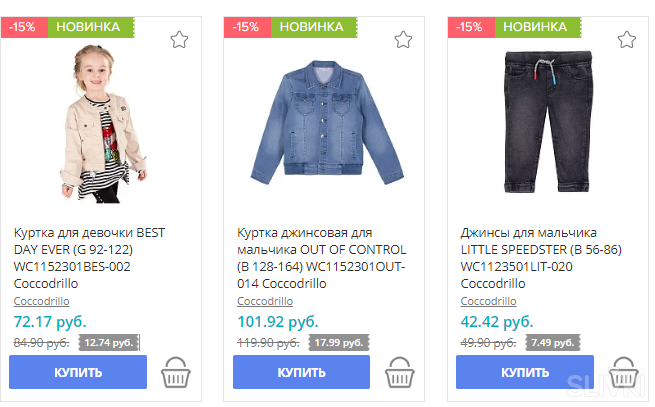655x407 pixels.
Task: Click basket icon for denim jacket
Action: pos(400,372)
